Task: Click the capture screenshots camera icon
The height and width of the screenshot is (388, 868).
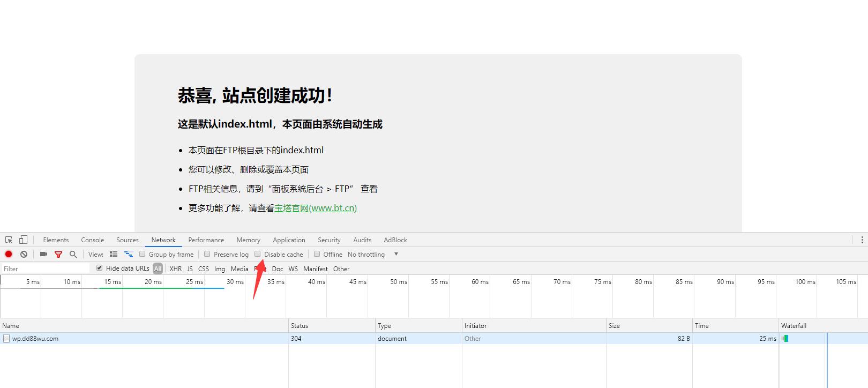Action: pos(43,254)
